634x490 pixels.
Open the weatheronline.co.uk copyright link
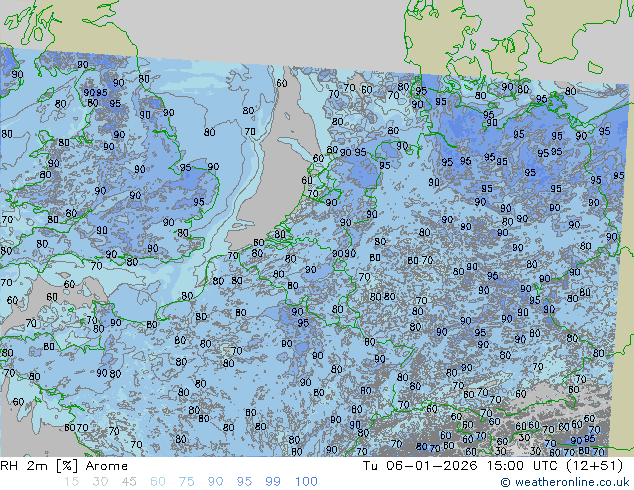[x=565, y=482]
